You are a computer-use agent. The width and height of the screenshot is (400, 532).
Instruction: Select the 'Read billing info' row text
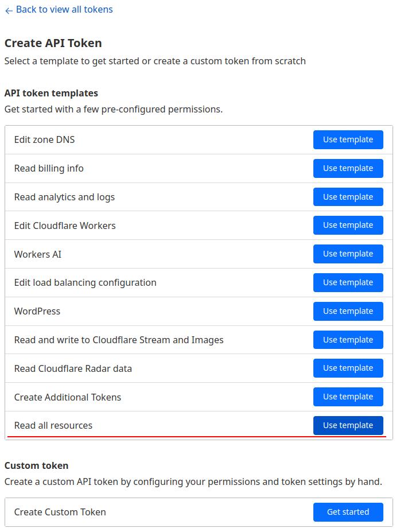[49, 168]
